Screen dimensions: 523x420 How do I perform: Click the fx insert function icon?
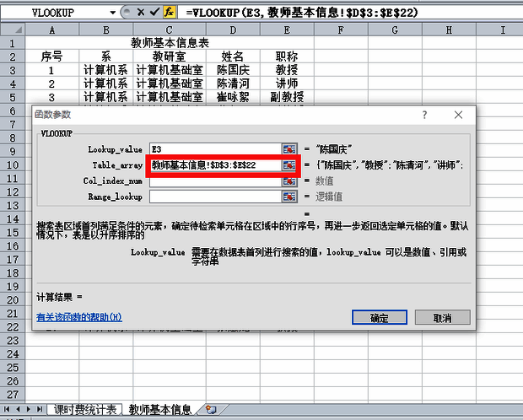[168, 13]
